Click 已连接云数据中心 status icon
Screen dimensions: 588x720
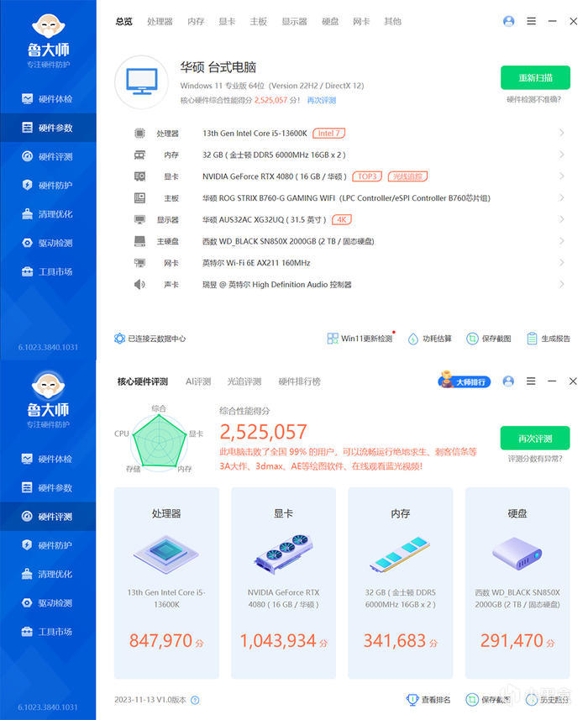[119, 339]
